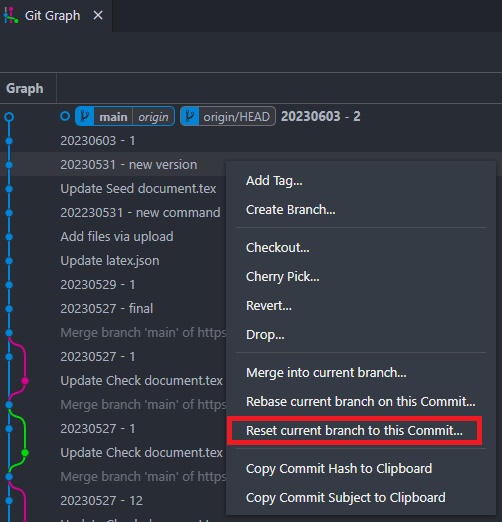Select commit 'Add files via upload'
502x522 pixels.
pos(117,237)
